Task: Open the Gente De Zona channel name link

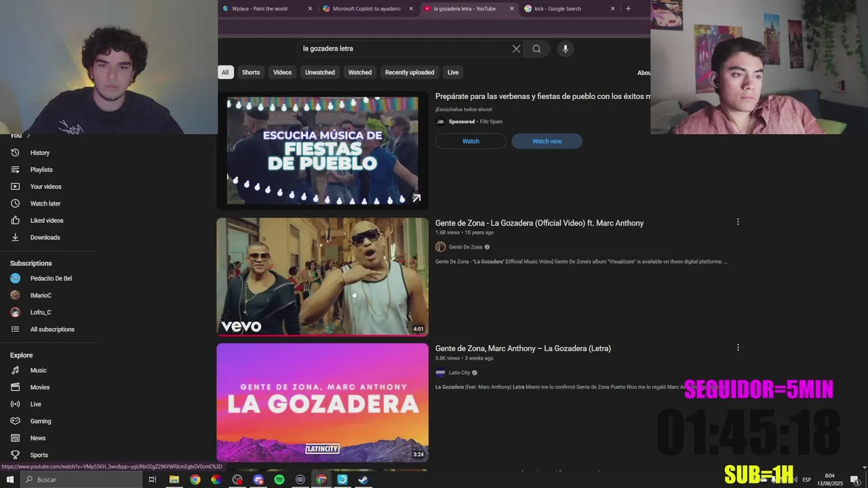Action: tap(465, 247)
